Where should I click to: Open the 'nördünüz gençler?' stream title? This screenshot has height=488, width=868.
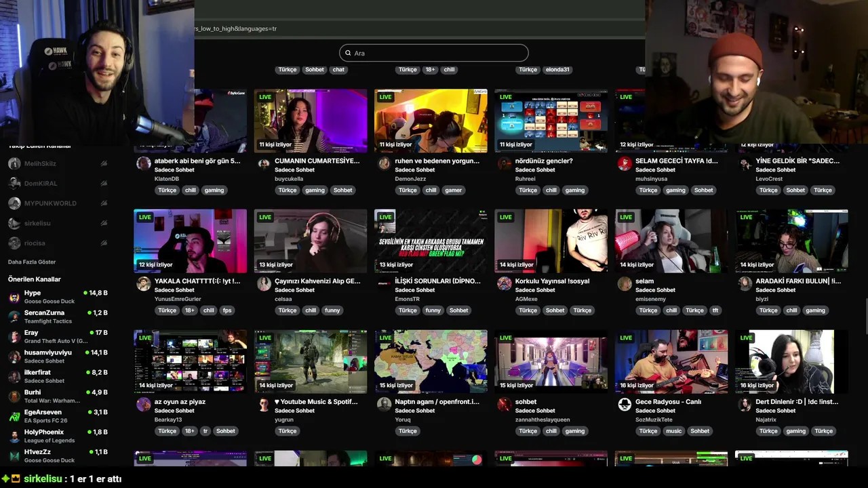544,161
